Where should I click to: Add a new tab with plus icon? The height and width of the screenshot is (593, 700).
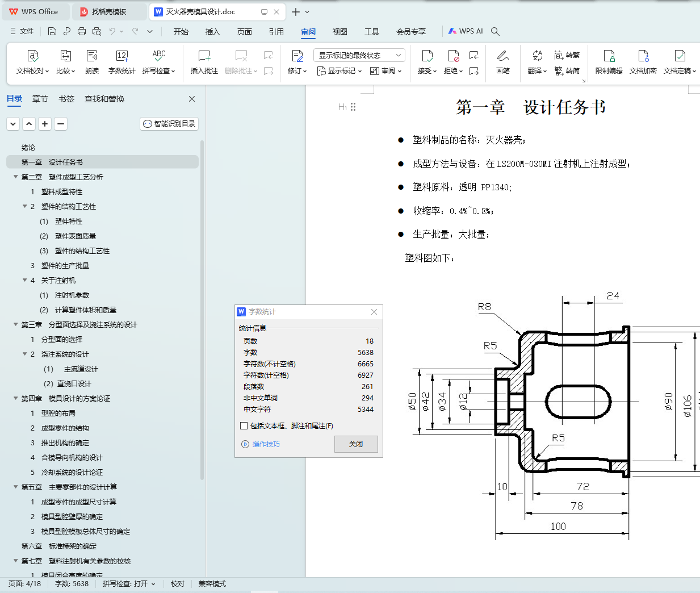[296, 11]
